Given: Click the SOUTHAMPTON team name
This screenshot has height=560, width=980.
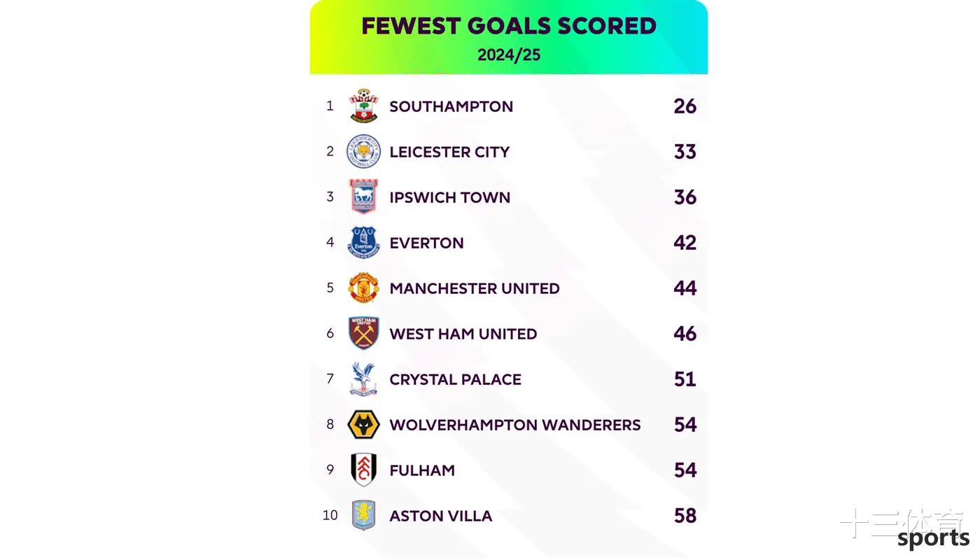Looking at the screenshot, I should [x=451, y=106].
